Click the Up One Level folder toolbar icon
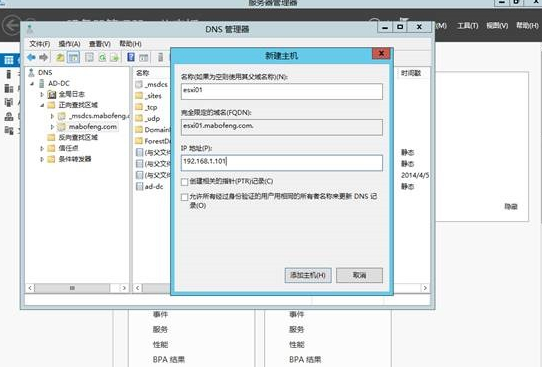This screenshot has width=542, height=367. pyautogui.click(x=60, y=57)
